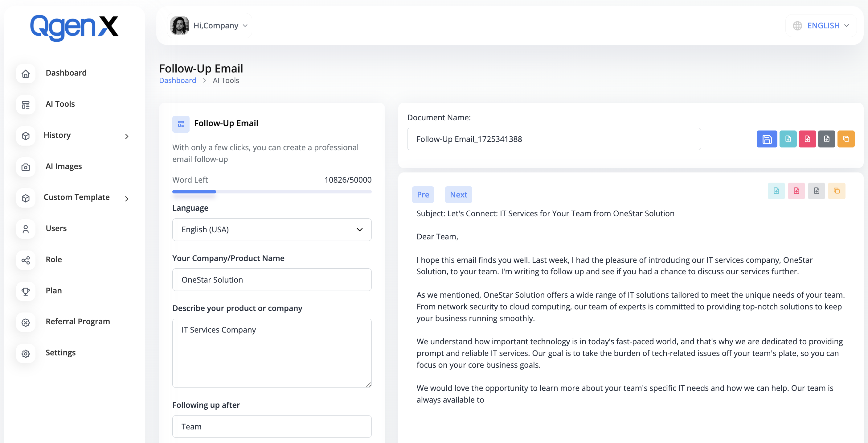Screen dimensions: 868x443
Task: Click the AI Images camera icon
Action: pyautogui.click(x=26, y=167)
